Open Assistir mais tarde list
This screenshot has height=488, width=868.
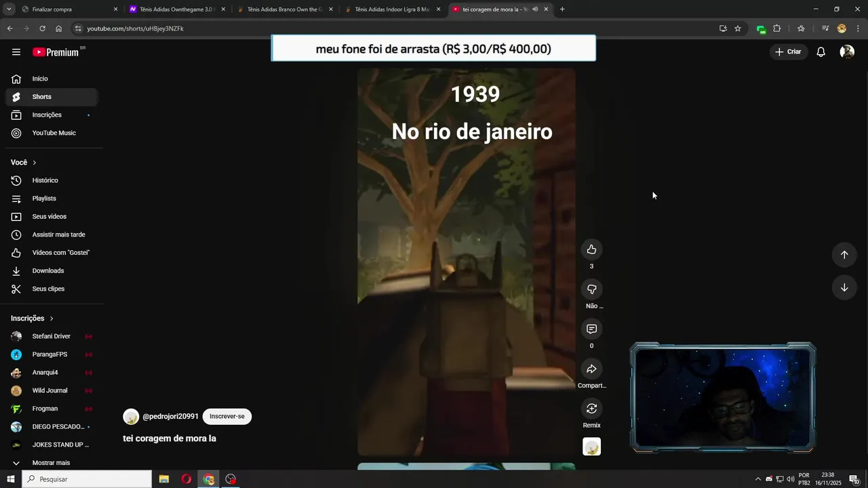pyautogui.click(x=52, y=235)
